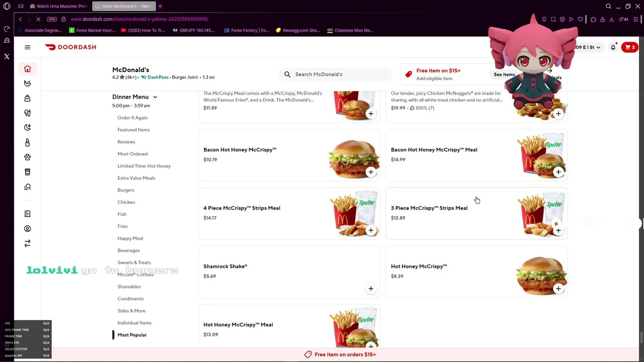Jump to Featured Items section

coord(134,130)
